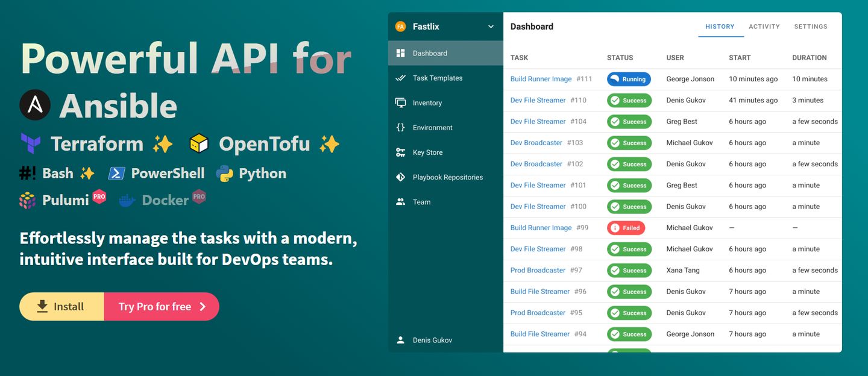Open the Build File Streamer #96 link
868x376 pixels.
[539, 291]
